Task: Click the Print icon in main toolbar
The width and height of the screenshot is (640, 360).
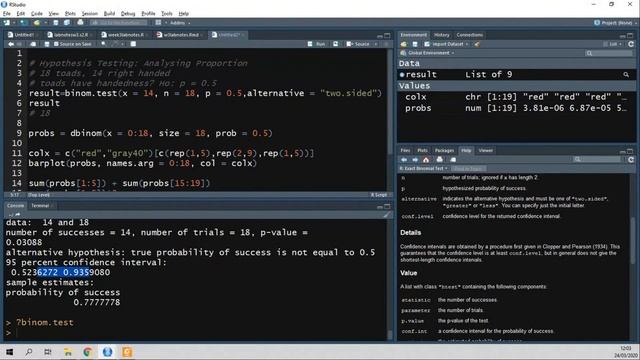Action: (x=80, y=23)
